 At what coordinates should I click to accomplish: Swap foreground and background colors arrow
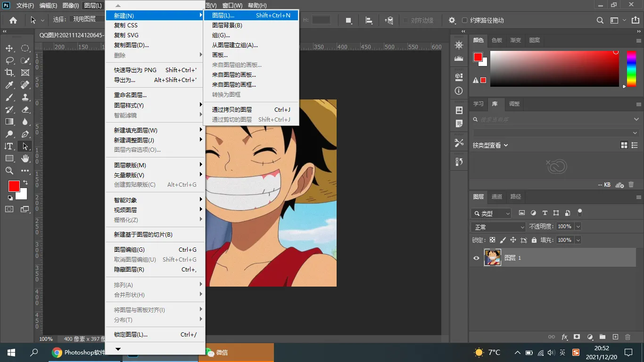[x=25, y=182]
